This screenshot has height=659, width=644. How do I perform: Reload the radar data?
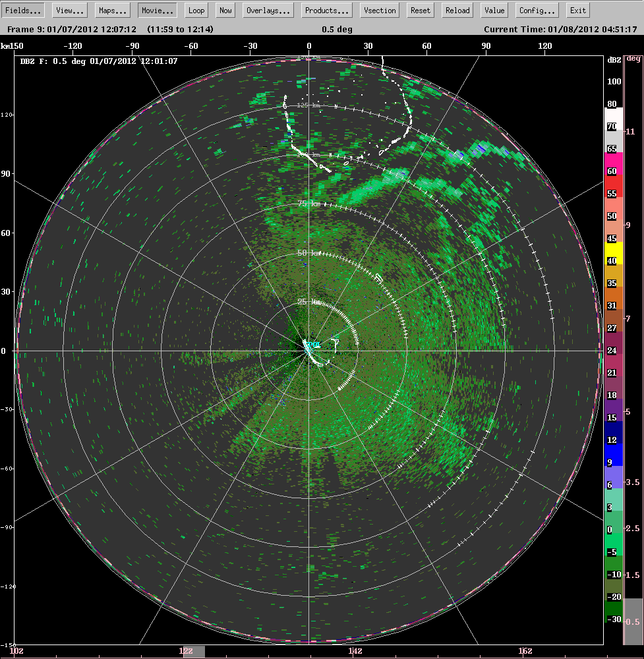(456, 10)
